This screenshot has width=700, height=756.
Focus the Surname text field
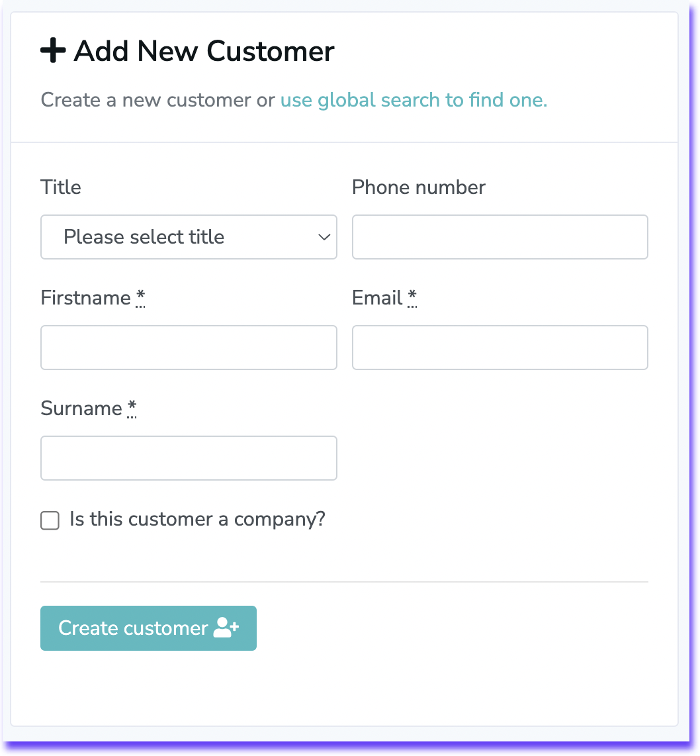[x=189, y=457]
